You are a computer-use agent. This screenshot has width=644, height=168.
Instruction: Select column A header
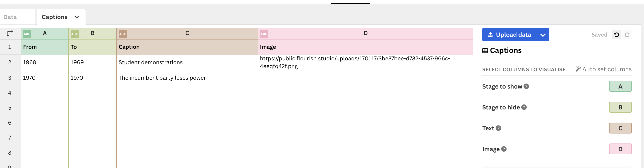tap(45, 34)
